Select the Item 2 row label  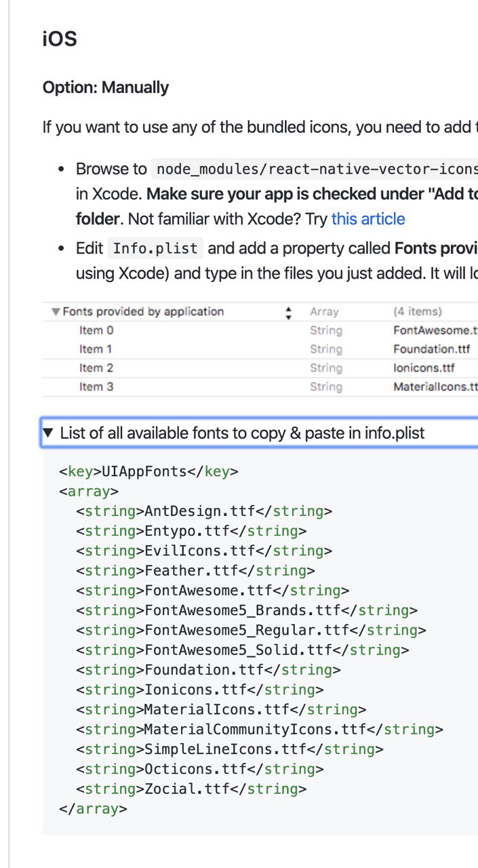96,368
